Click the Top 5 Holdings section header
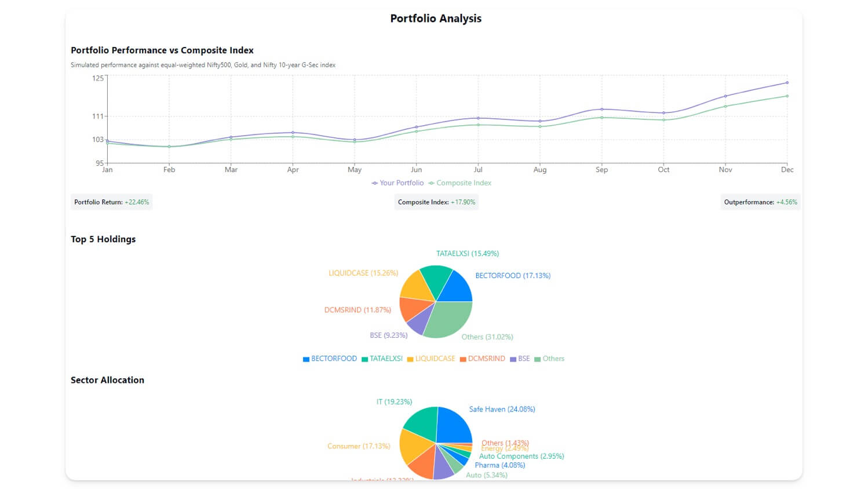868x489 pixels. (x=103, y=239)
